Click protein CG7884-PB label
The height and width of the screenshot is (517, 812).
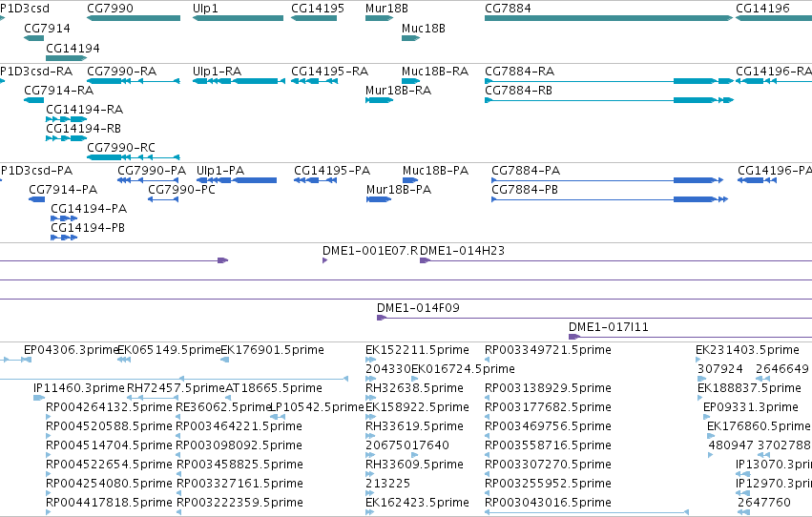coord(525,190)
